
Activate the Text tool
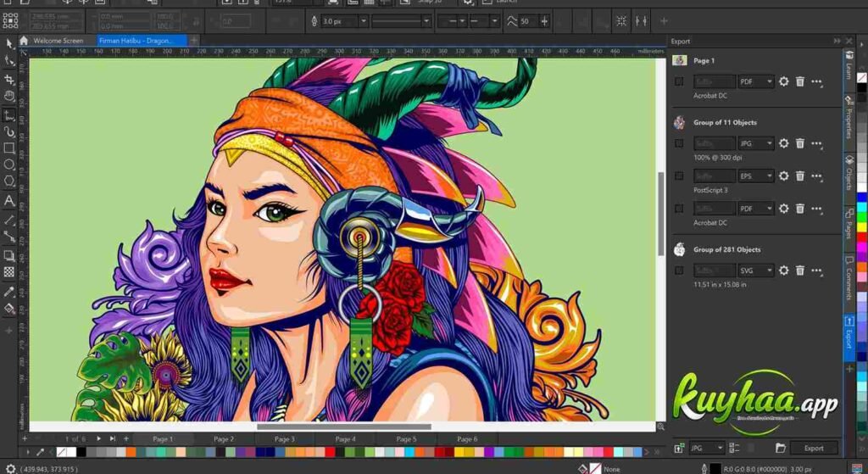pos(8,200)
